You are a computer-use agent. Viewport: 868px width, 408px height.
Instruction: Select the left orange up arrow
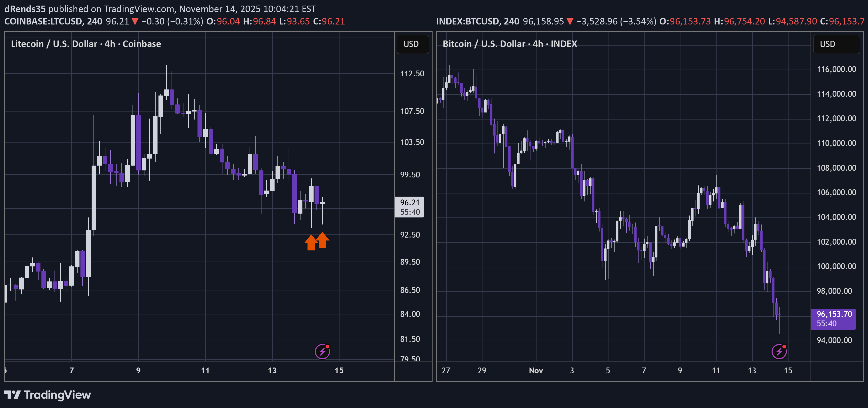pyautogui.click(x=311, y=243)
